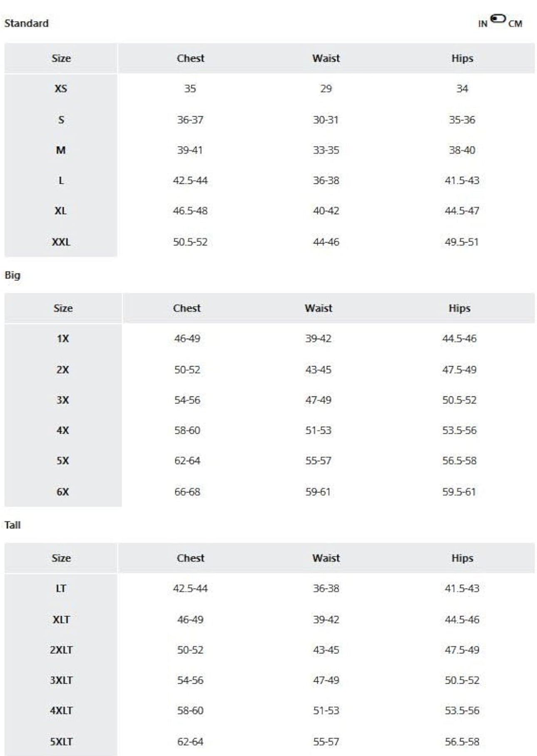The height and width of the screenshot is (756, 537).
Task: Click the 6X waist value 59-61
Action: point(318,492)
